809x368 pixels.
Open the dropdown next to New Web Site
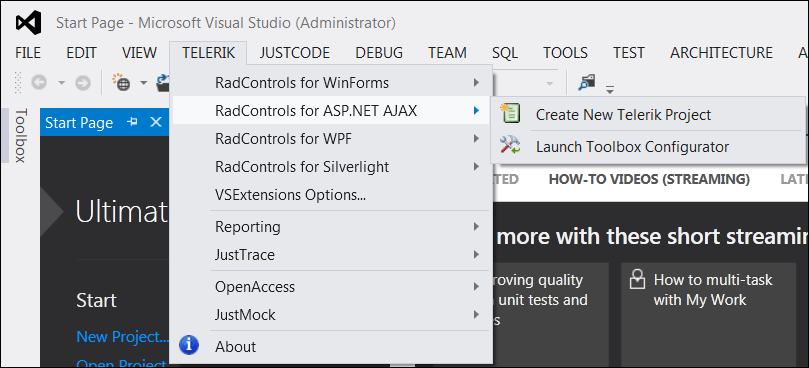[143, 83]
